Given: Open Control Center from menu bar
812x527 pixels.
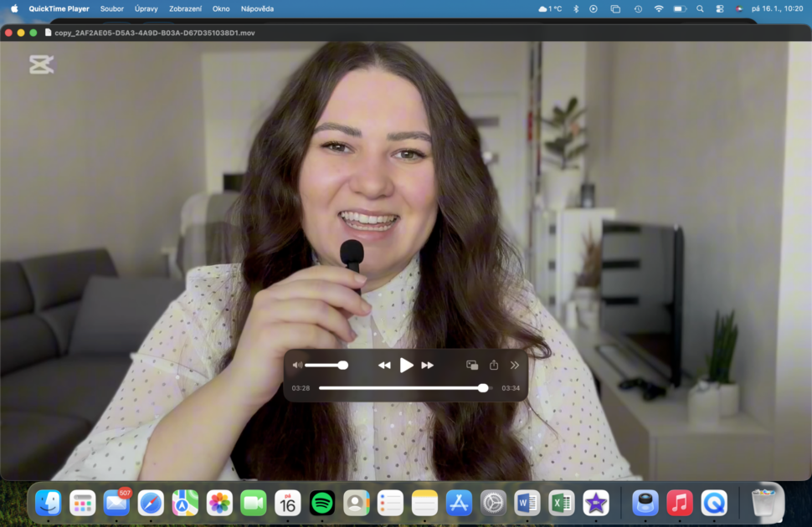Looking at the screenshot, I should pos(720,8).
